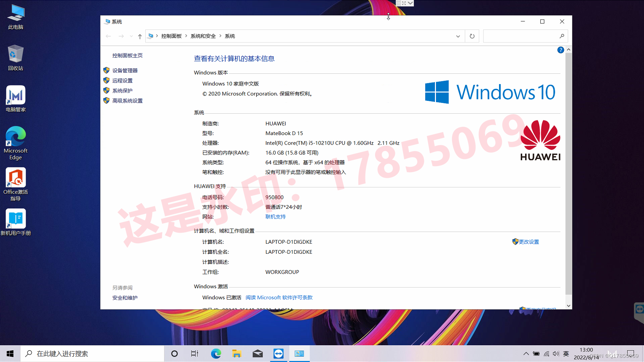Expand the chevron after 系统和安全 in address bar
644x362 pixels.
[220, 36]
